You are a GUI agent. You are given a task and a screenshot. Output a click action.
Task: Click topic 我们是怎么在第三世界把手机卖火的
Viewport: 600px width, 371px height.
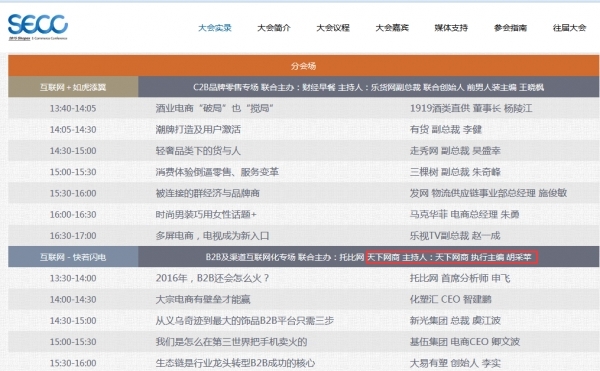tap(231, 342)
